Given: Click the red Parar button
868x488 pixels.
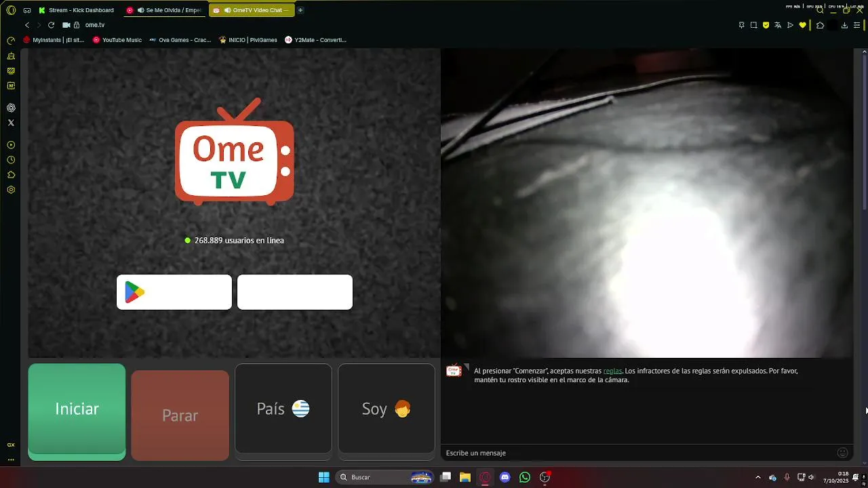Looking at the screenshot, I should [180, 415].
